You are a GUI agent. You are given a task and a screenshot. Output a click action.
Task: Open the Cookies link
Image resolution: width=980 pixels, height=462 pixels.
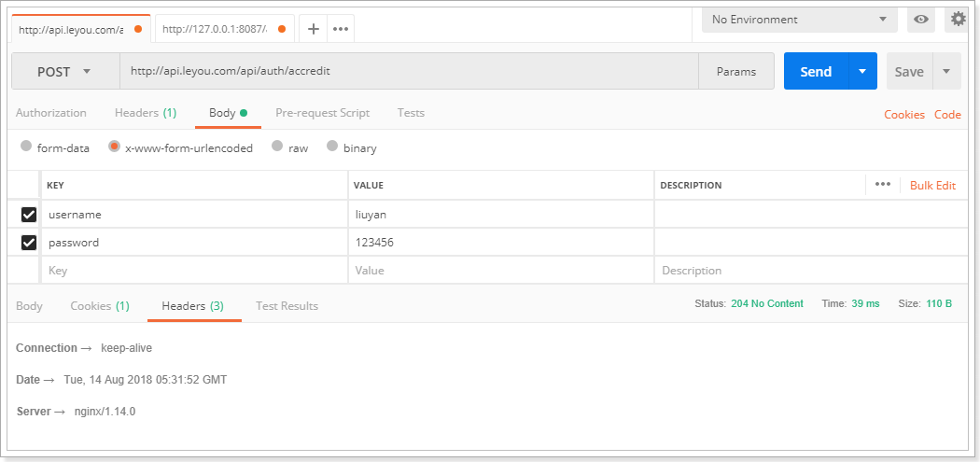903,115
